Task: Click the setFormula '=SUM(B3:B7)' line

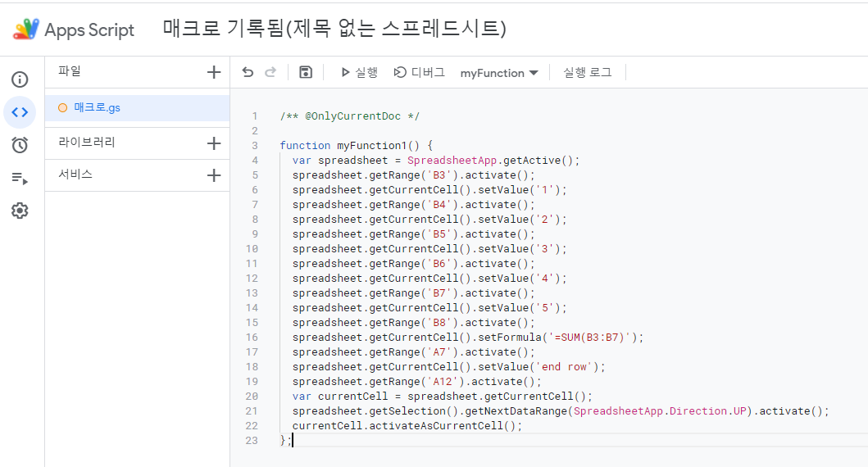Action: [468, 338]
